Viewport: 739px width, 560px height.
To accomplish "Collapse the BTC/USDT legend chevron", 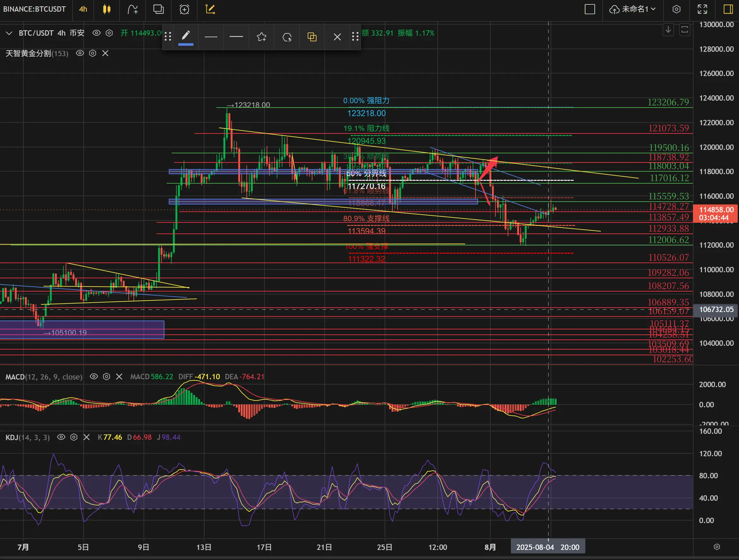I will [9, 33].
